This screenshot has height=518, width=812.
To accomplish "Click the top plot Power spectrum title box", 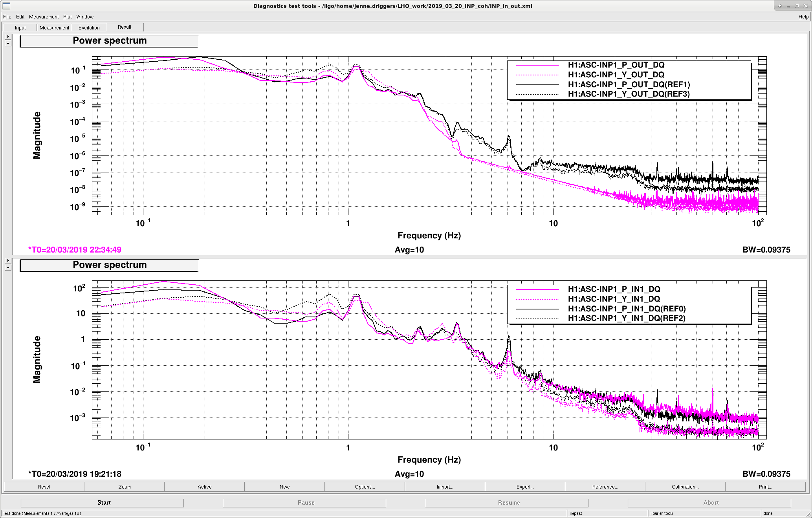I will pyautogui.click(x=109, y=41).
